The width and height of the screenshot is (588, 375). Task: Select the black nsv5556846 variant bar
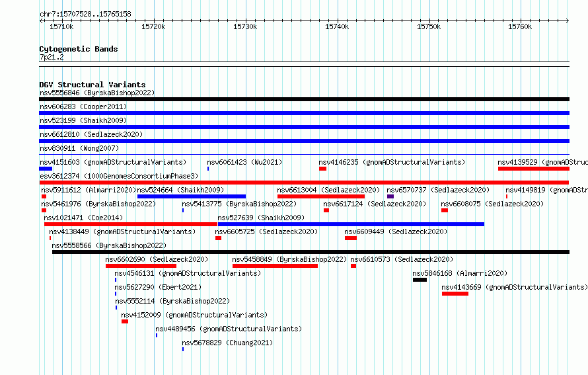(x=304, y=99)
